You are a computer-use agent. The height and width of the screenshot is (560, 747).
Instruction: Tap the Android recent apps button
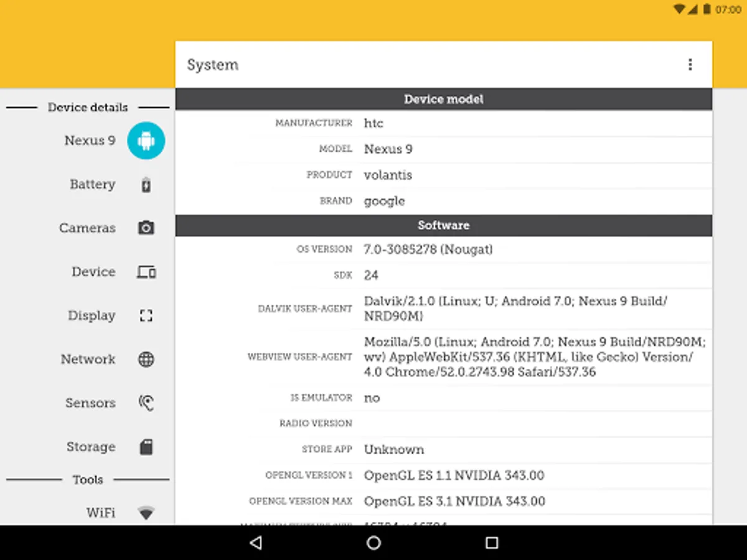pos(492,543)
